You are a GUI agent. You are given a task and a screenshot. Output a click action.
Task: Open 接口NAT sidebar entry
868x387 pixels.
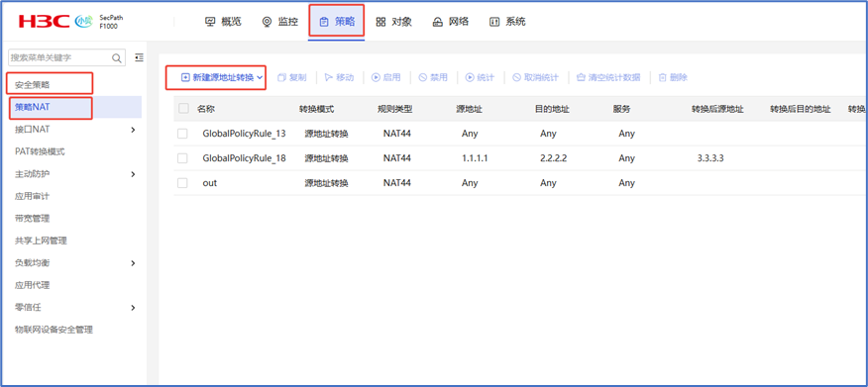[x=32, y=130]
